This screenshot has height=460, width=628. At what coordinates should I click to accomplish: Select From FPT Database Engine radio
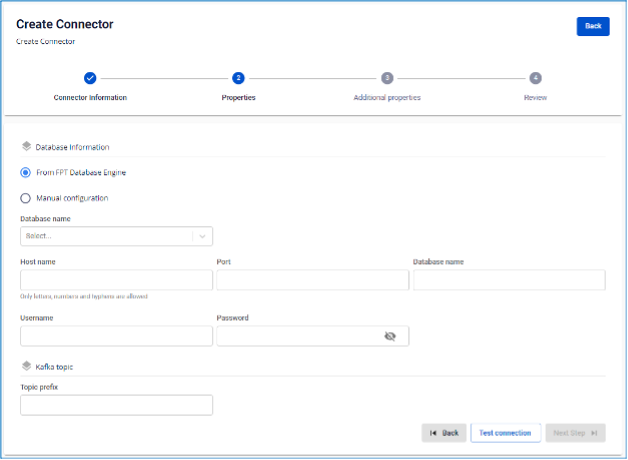point(25,173)
